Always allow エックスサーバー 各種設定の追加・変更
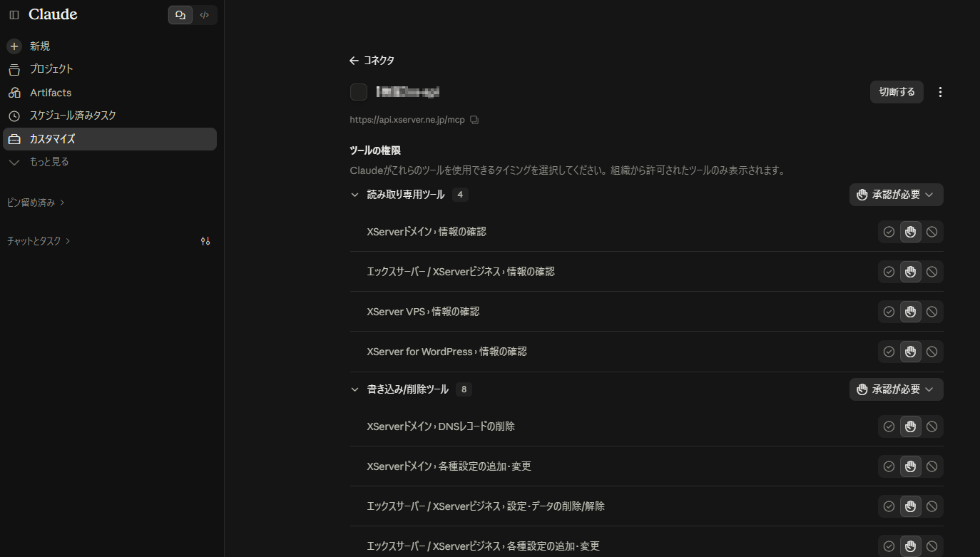 (889, 546)
